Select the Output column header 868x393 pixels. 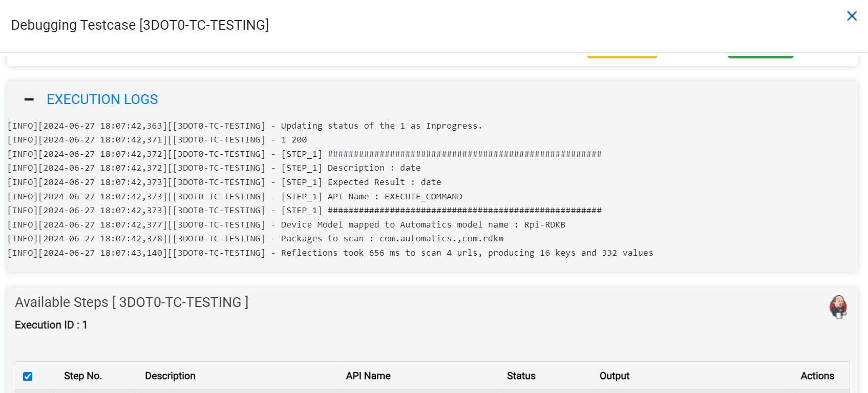[x=614, y=376]
